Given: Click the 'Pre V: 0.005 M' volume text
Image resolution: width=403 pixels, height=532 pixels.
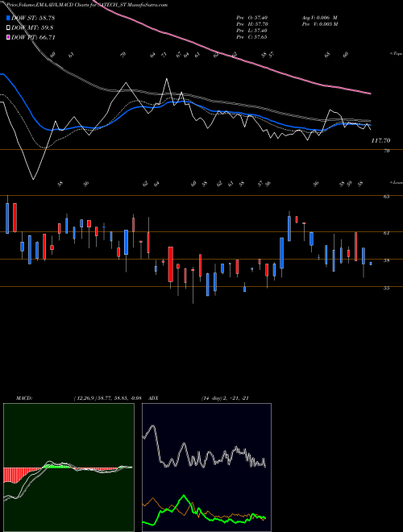Looking at the screenshot, I should (x=319, y=24).
